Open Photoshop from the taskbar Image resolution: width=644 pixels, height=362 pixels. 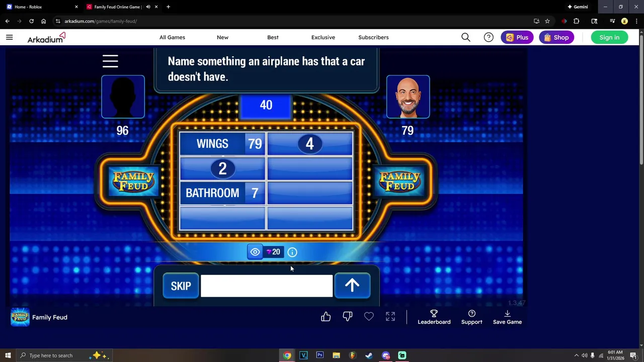(x=320, y=355)
